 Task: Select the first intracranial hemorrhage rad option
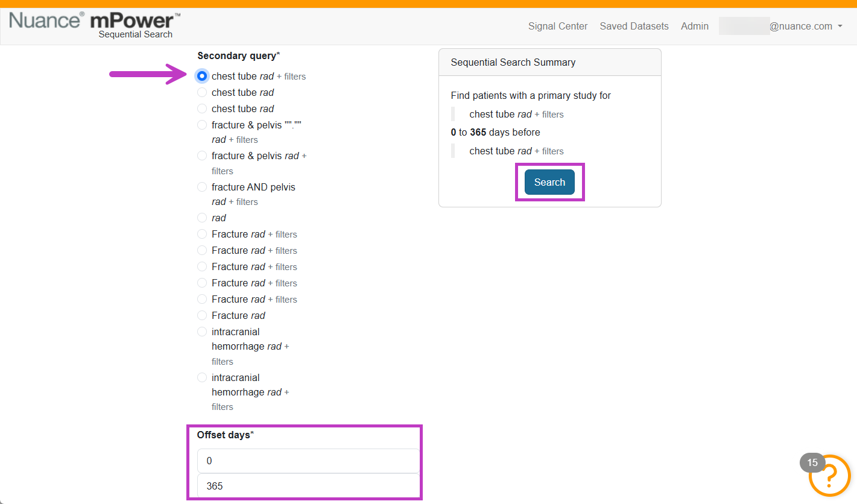click(x=202, y=332)
